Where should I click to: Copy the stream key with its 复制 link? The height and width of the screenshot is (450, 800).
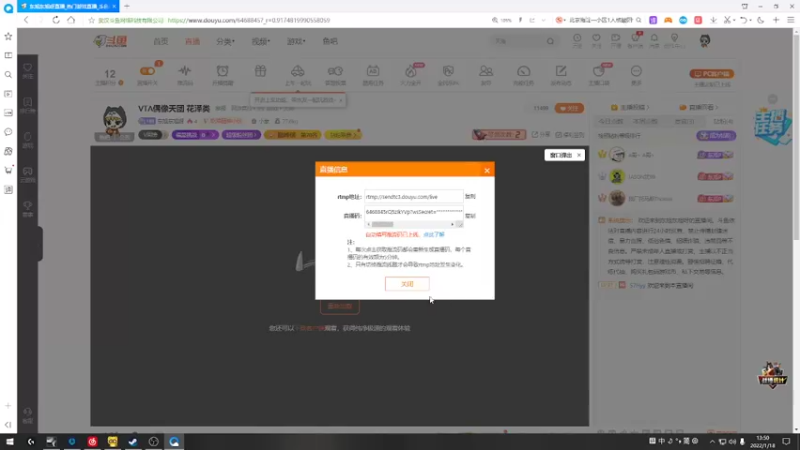click(x=470, y=216)
